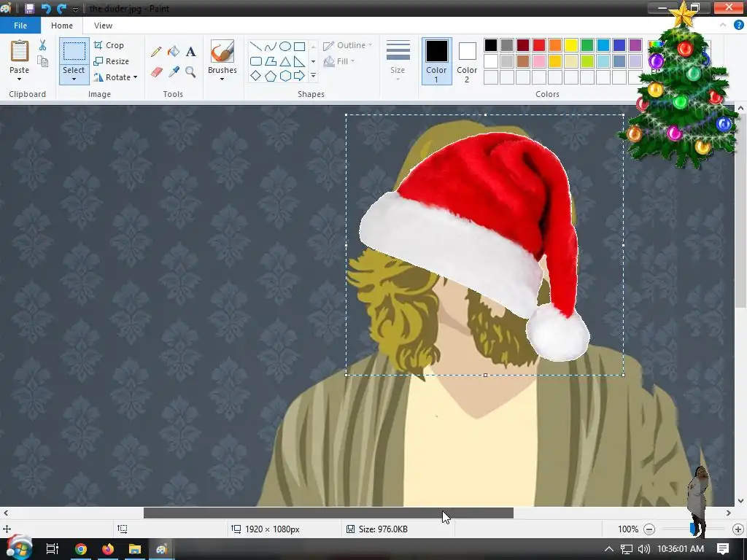
Task: Click the Paste clipboard icon
Action: tap(20, 51)
